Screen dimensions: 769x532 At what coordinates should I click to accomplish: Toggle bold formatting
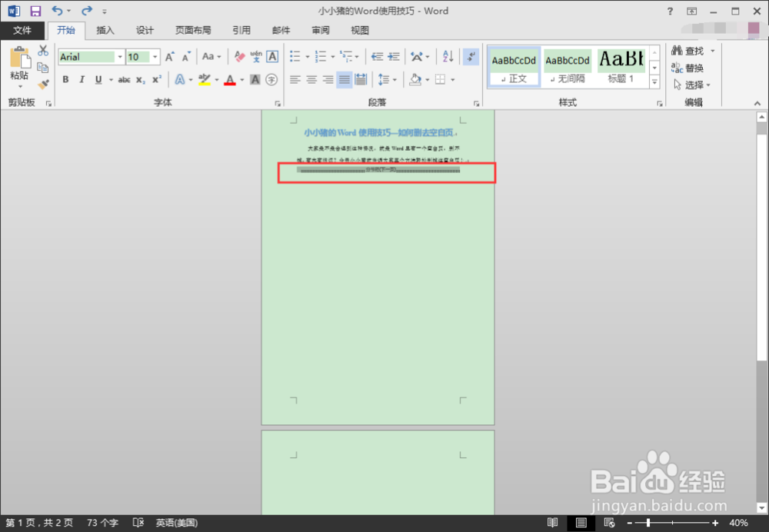[x=65, y=79]
